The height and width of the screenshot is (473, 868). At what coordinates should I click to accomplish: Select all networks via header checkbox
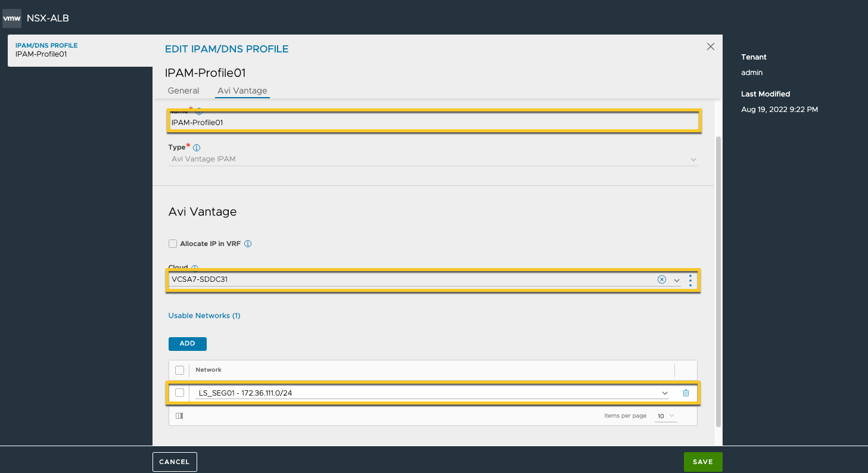point(179,370)
